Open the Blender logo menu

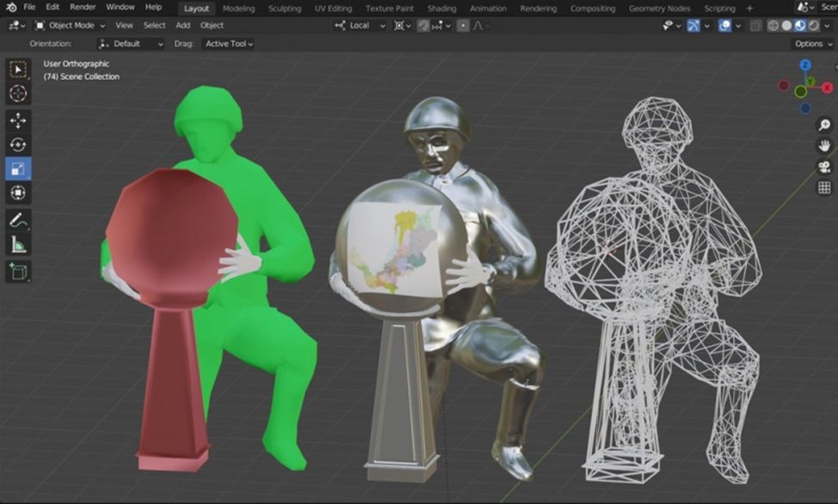pos(10,8)
